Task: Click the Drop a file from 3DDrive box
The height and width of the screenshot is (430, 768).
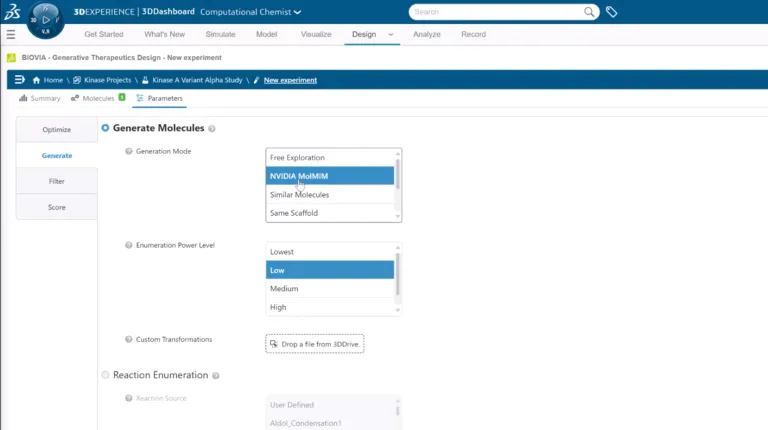Action: pos(315,344)
